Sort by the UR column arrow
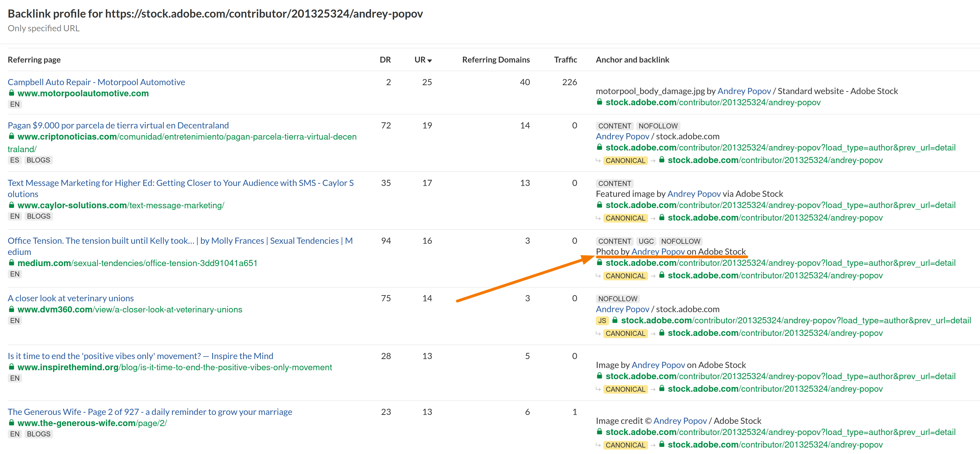Viewport: 980px width, 454px height. pyautogui.click(x=429, y=61)
